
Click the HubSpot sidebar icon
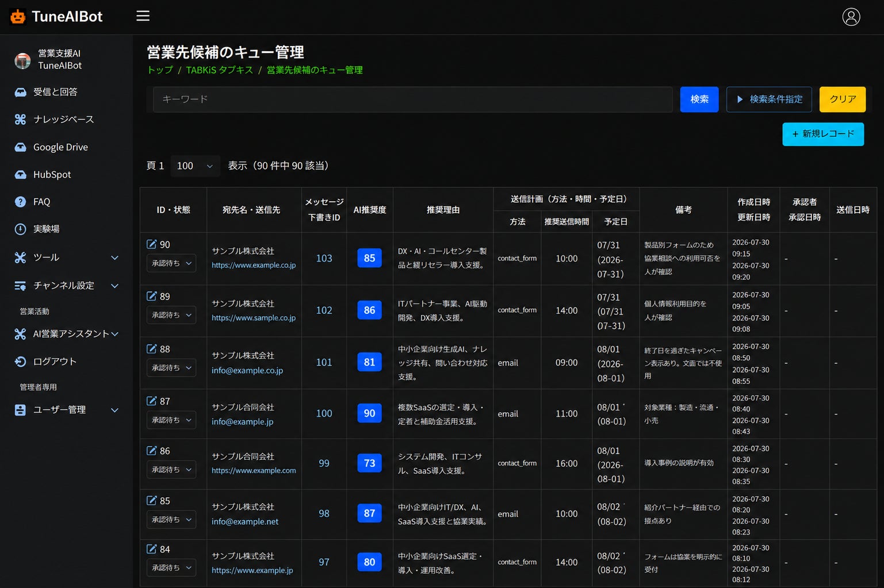point(20,175)
